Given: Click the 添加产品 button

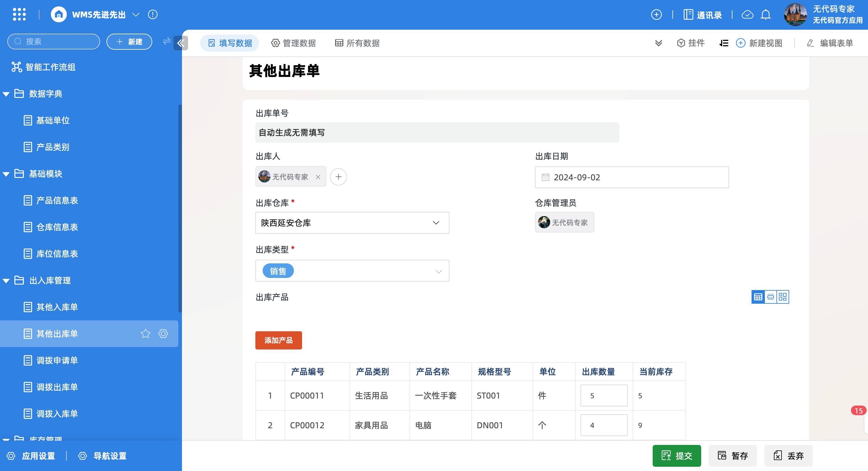Looking at the screenshot, I should (x=278, y=340).
